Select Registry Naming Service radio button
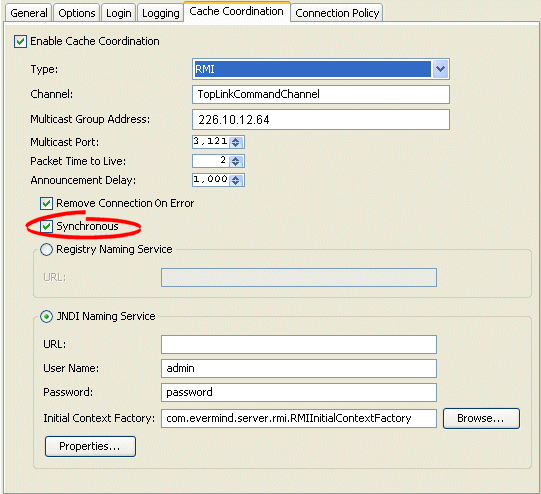This screenshot has height=494, width=541. (46, 249)
